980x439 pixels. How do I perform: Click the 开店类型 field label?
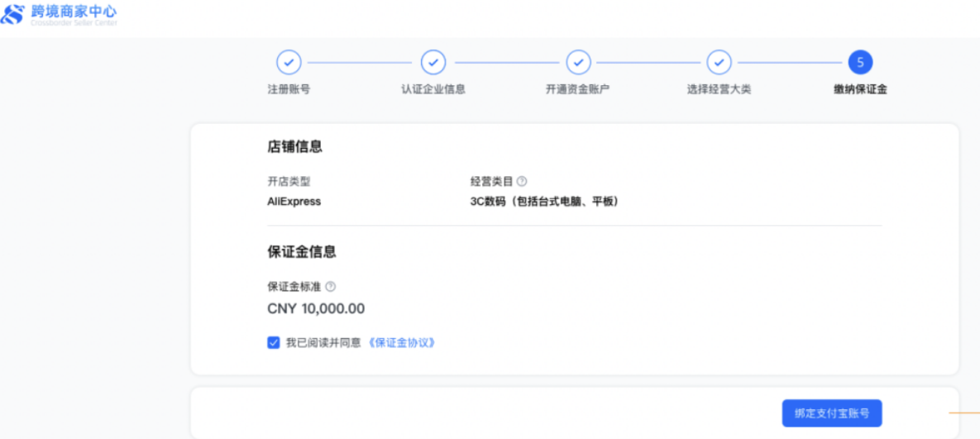pos(289,181)
